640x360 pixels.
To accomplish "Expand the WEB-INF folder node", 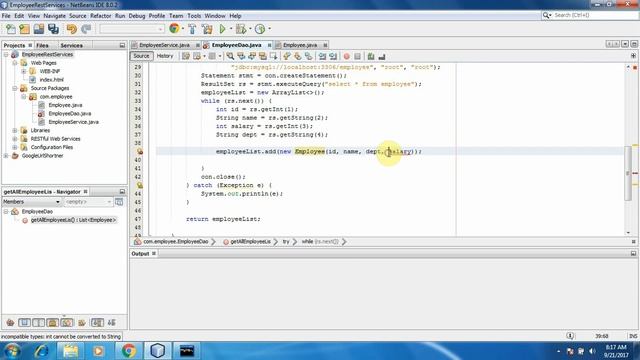I will point(24,71).
